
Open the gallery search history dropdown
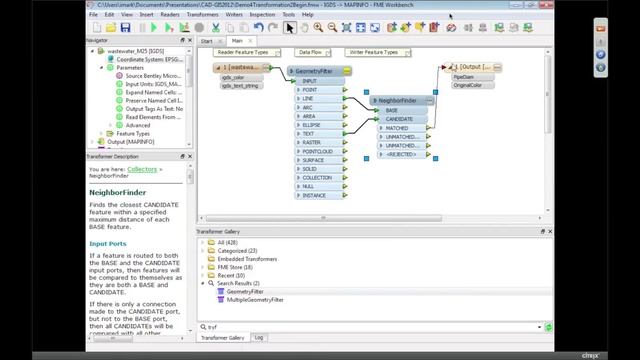540,327
